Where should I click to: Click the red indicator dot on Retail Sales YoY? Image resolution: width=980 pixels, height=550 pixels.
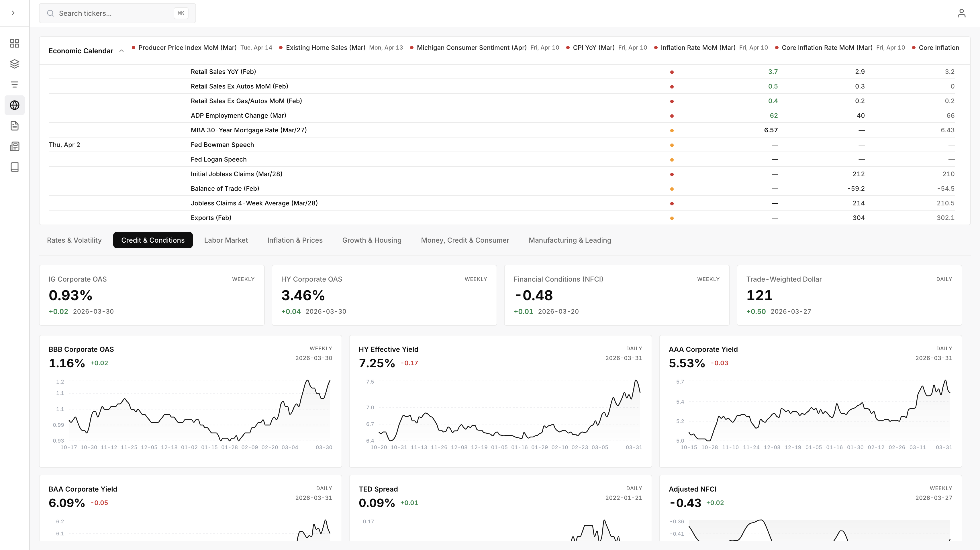pos(672,72)
